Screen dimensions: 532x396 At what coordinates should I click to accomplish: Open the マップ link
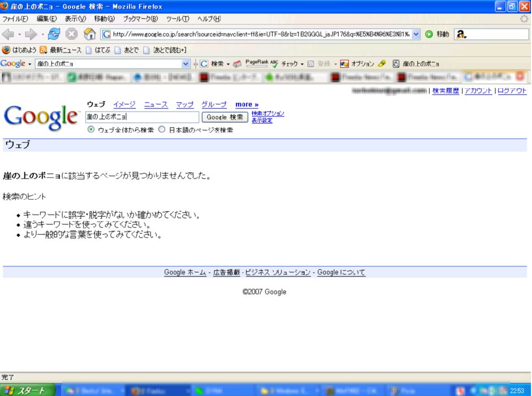tap(185, 104)
